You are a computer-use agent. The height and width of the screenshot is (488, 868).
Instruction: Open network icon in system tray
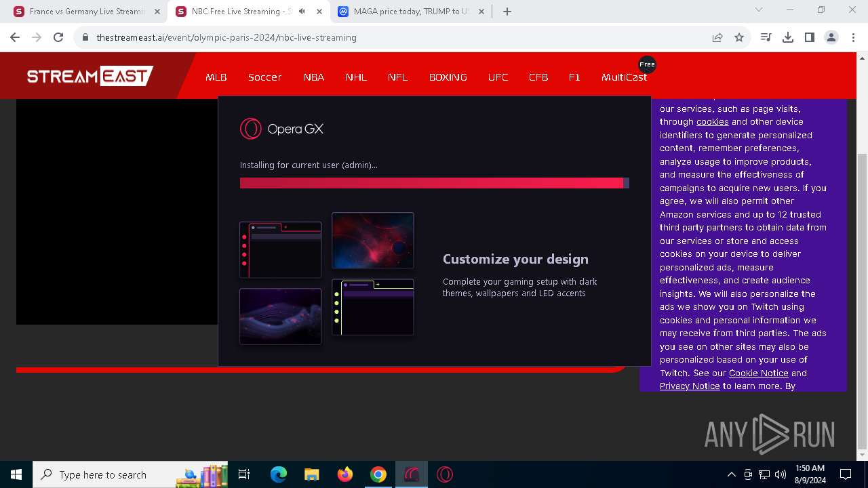(x=764, y=474)
